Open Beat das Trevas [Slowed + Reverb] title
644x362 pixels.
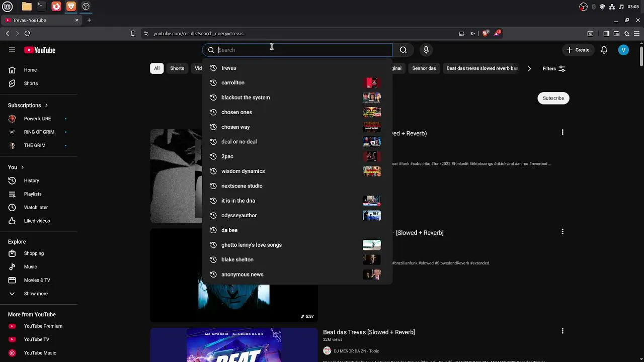click(369, 332)
